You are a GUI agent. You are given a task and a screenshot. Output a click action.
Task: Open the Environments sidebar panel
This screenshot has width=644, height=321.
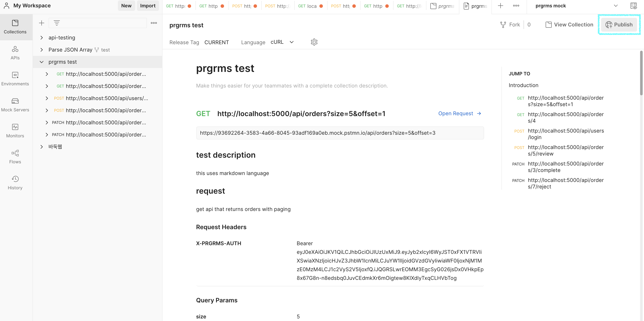click(15, 79)
